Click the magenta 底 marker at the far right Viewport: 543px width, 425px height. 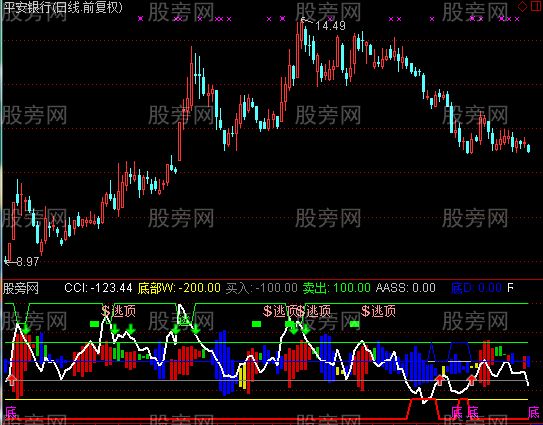(534, 413)
